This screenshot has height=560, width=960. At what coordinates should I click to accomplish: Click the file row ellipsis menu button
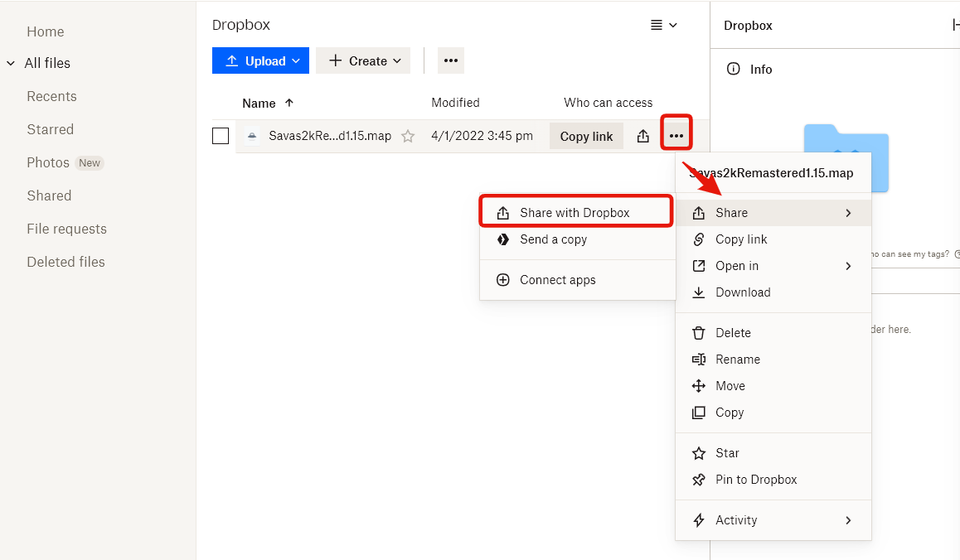pos(676,136)
